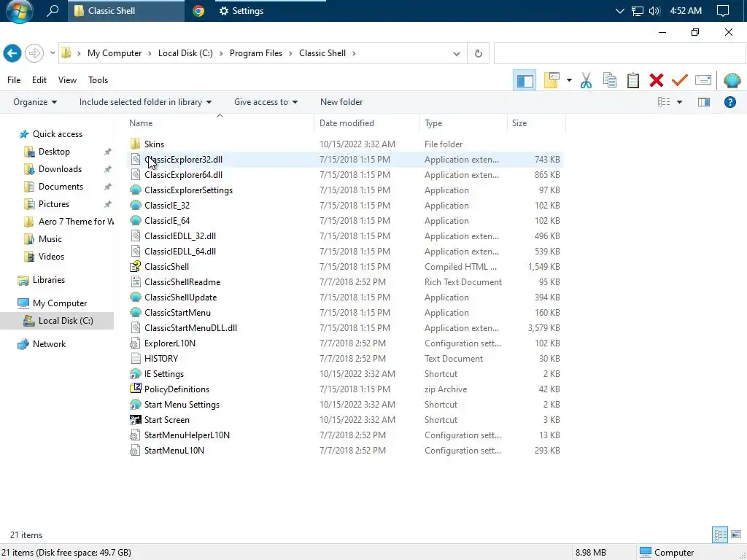
Task: Open the view options dropdown arrow
Action: (x=679, y=102)
